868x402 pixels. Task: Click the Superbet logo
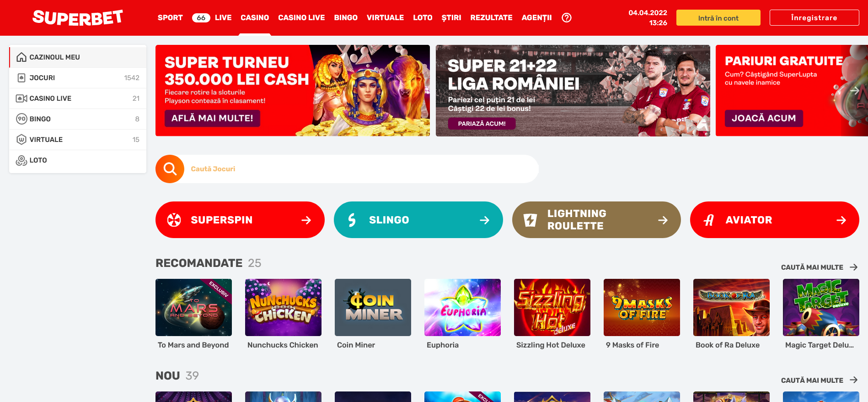point(78,17)
